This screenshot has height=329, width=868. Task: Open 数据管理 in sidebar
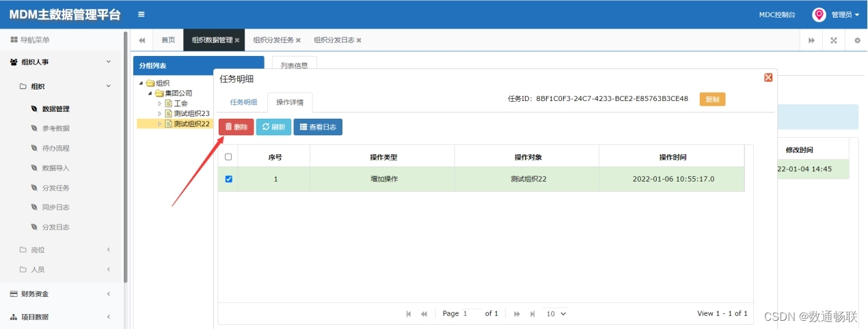56,109
